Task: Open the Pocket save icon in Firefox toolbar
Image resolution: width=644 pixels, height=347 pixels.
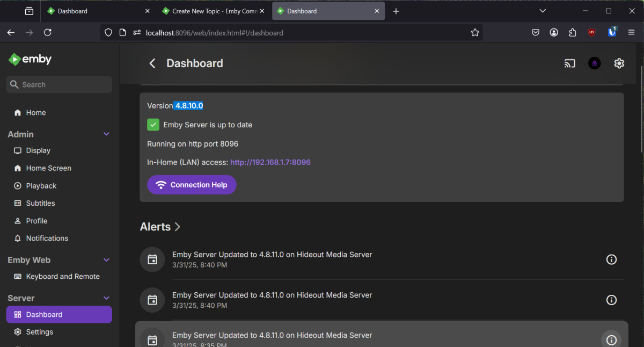Action: click(536, 33)
